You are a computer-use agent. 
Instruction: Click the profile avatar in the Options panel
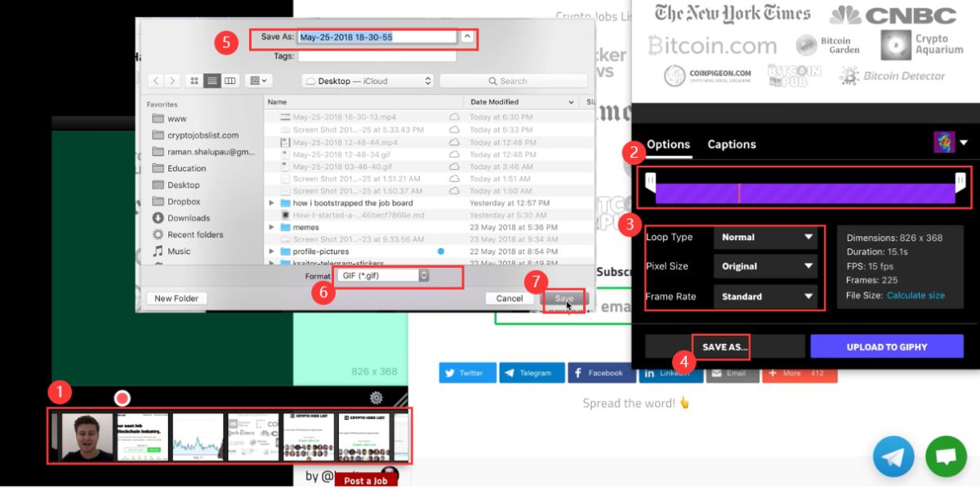click(x=945, y=141)
